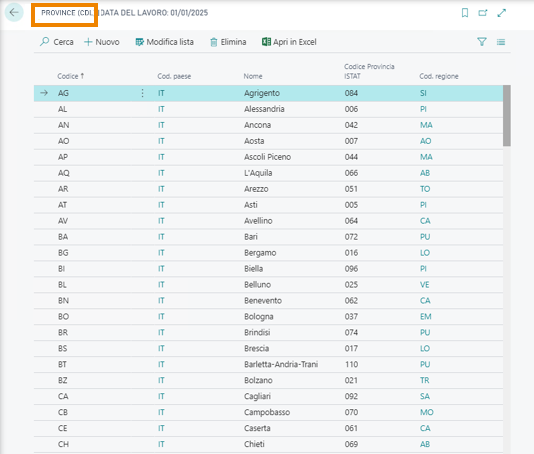Image resolution: width=534 pixels, height=454 pixels.
Task: Click IT country link for Bologna
Action: pyautogui.click(x=161, y=316)
